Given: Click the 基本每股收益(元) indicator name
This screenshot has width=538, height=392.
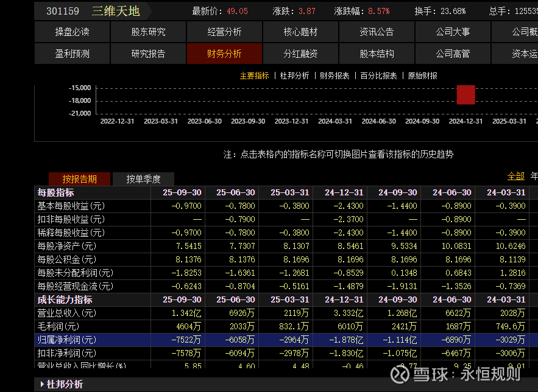Looking at the screenshot, I should [71, 206].
